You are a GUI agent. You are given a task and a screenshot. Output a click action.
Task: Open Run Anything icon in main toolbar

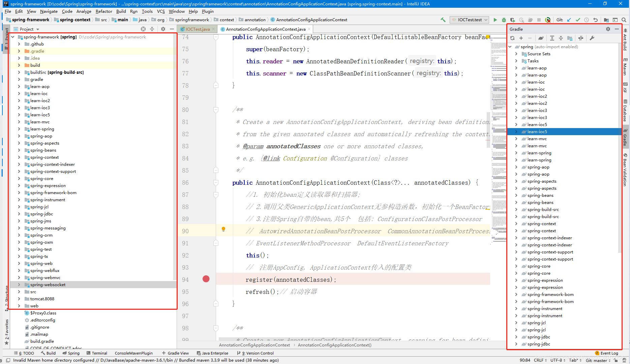click(615, 20)
